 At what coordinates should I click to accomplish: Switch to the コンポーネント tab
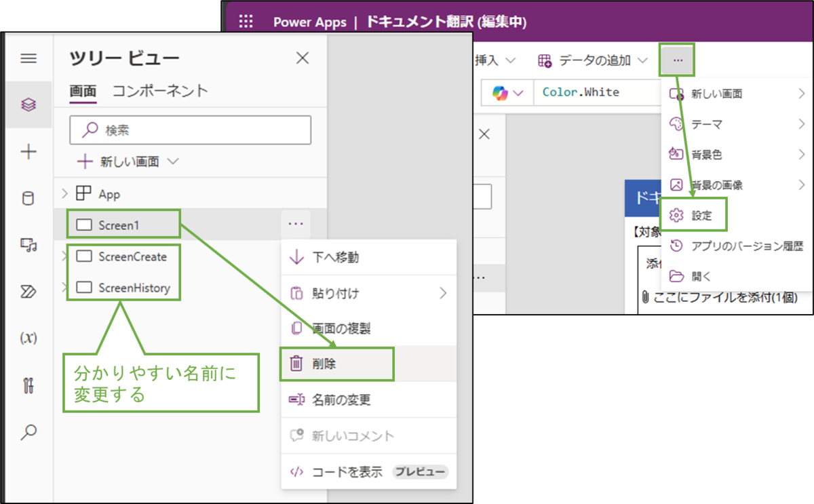coord(160,91)
